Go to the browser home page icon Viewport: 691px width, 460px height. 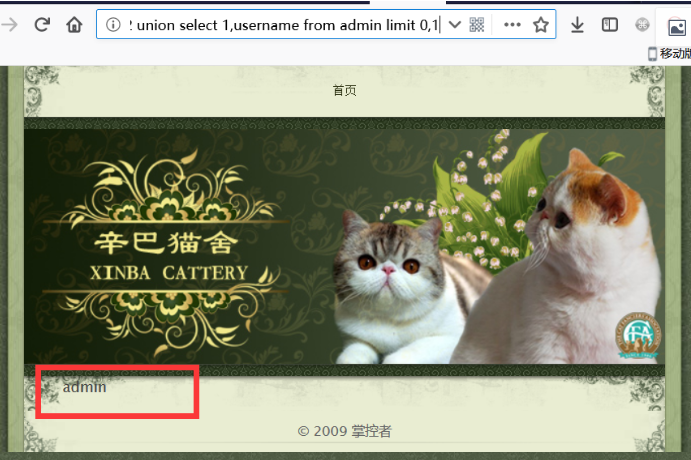point(74,25)
